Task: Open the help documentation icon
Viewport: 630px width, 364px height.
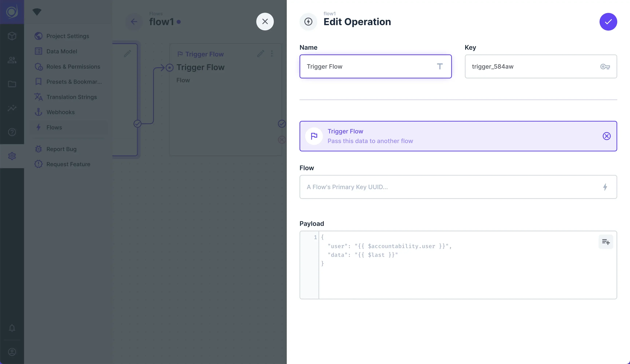Action: coord(12,132)
